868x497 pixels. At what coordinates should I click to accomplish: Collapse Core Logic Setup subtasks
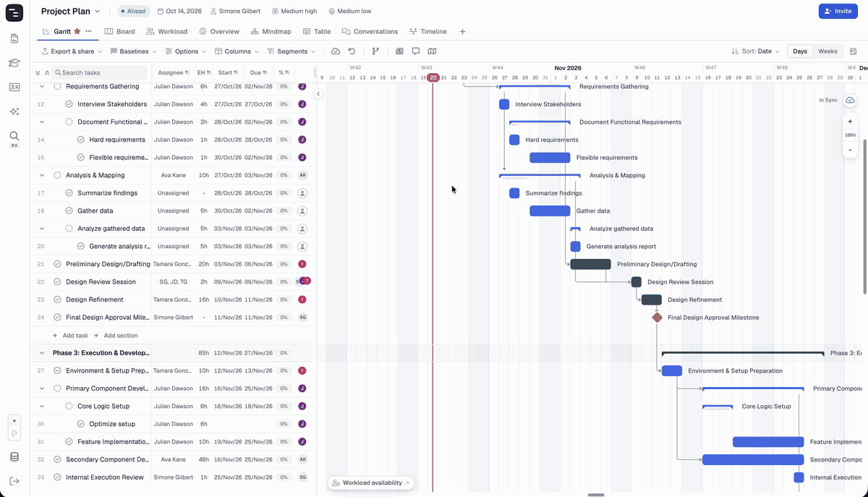tap(42, 407)
